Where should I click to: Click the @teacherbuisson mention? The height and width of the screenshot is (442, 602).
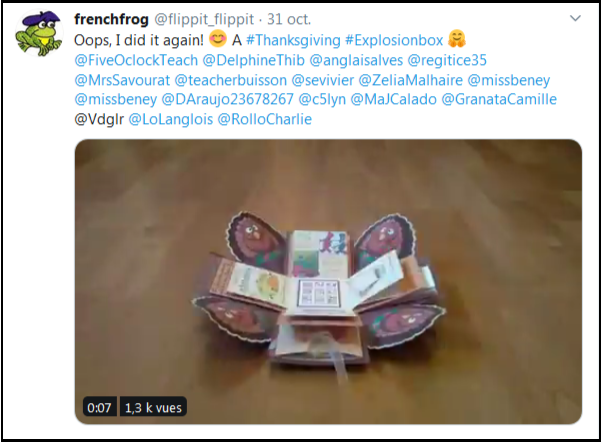point(231,80)
